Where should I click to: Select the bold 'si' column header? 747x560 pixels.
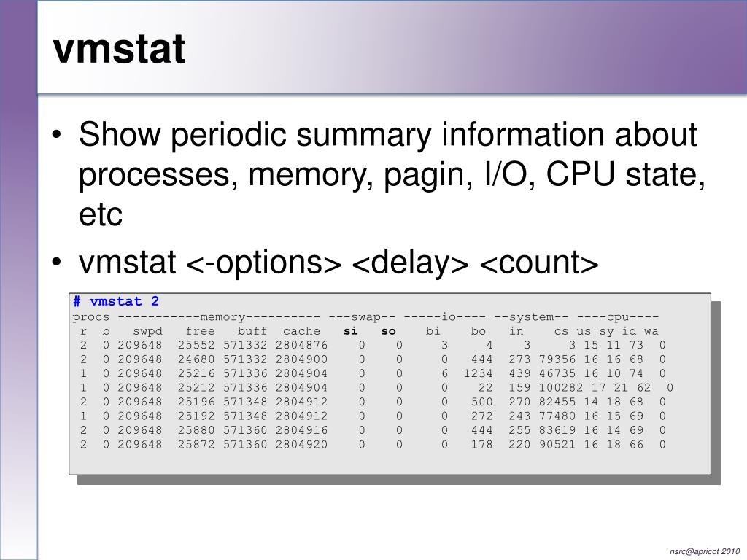coord(350,331)
